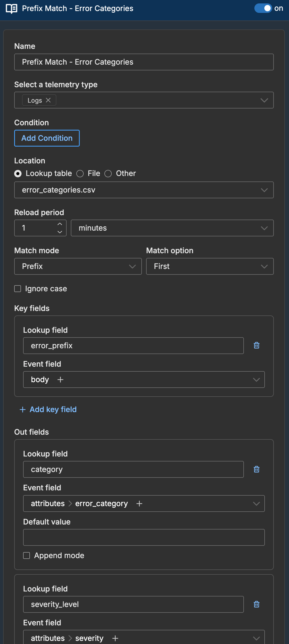Click the lookup book icon in header
The image size is (289, 644).
[x=12, y=9]
